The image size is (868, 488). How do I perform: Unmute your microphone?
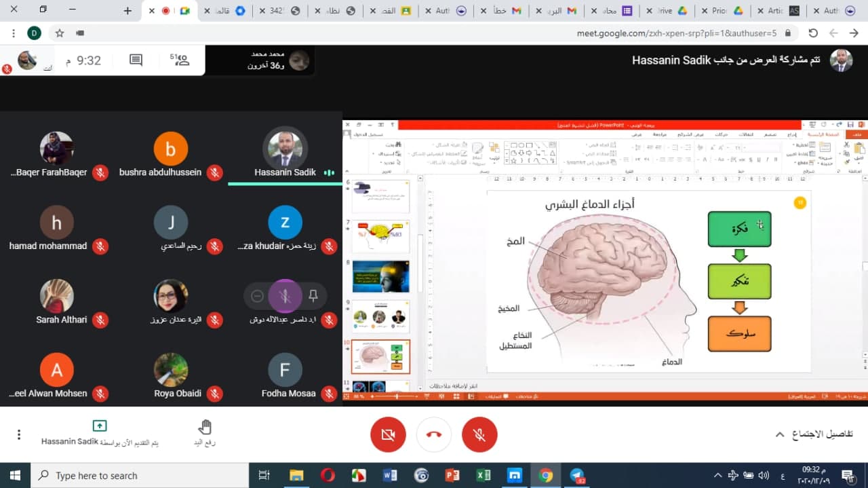479,434
